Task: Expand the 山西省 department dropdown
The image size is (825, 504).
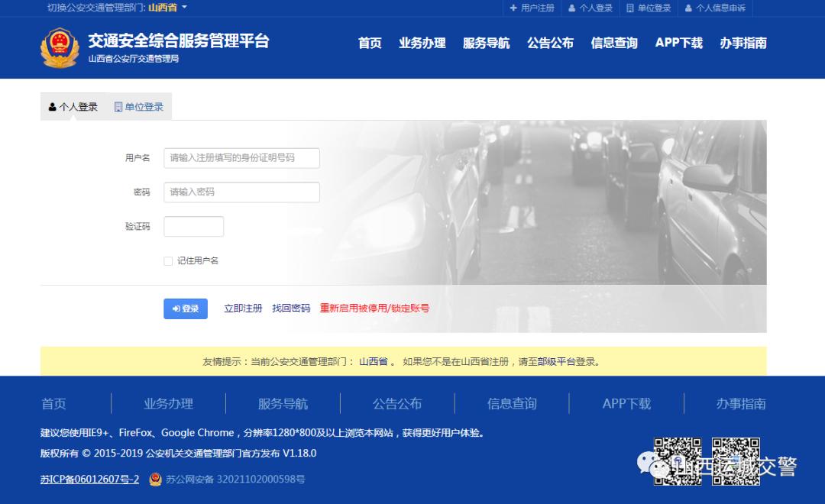Action: tap(167, 8)
